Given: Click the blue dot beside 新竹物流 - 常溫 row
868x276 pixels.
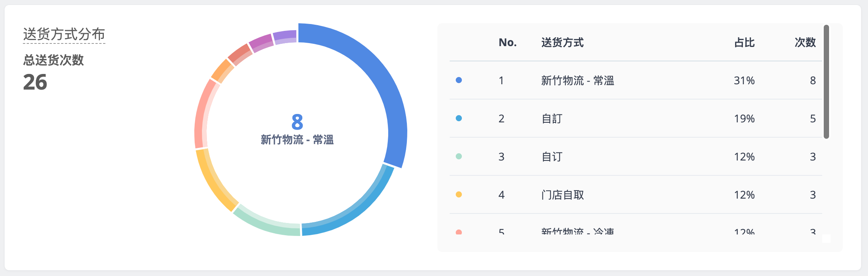Looking at the screenshot, I should click(x=459, y=80).
